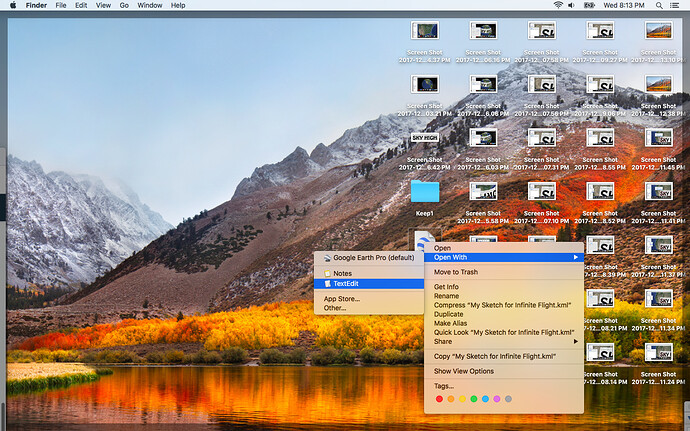Select the Screen Shot 07.58 PM file

(542, 30)
